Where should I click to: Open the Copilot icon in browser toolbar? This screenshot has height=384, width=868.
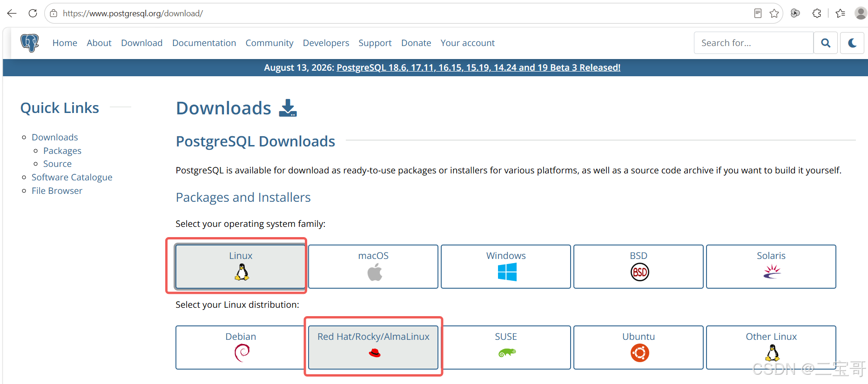[x=795, y=13]
